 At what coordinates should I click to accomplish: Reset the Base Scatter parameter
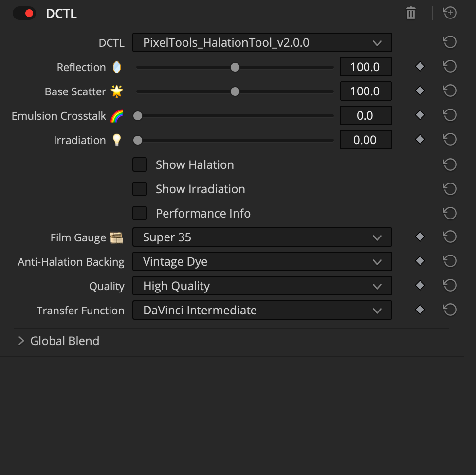[x=449, y=91]
